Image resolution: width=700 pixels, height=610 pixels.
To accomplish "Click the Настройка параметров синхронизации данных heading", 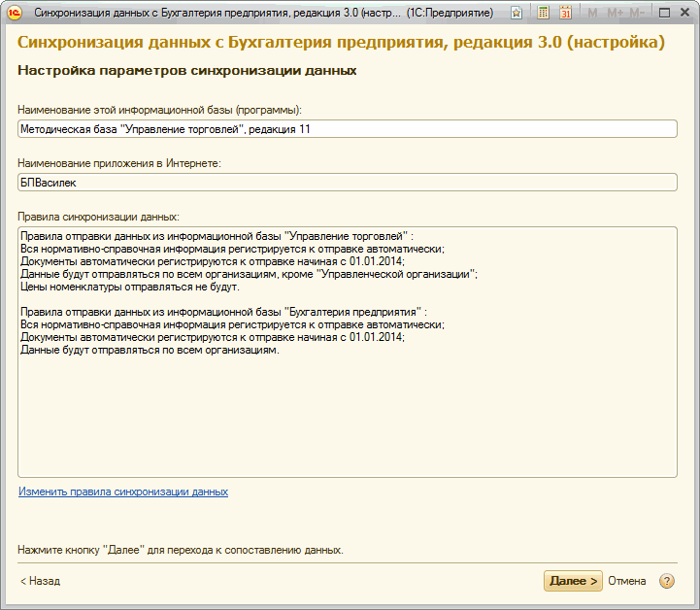I will (187, 71).
